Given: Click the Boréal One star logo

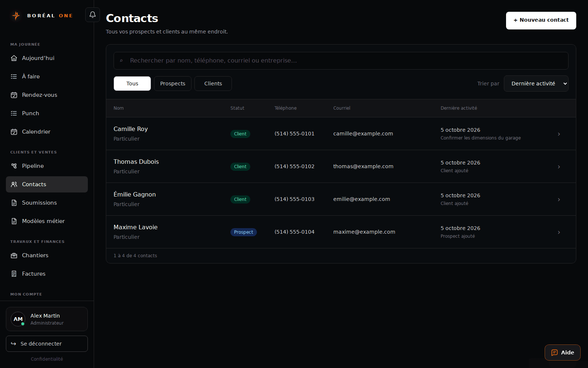Looking at the screenshot, I should click(x=16, y=15).
